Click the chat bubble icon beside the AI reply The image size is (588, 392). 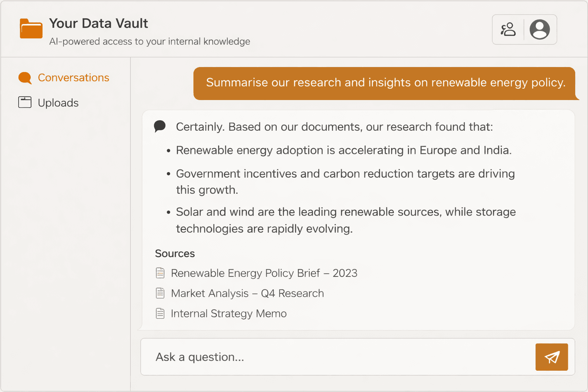point(160,126)
